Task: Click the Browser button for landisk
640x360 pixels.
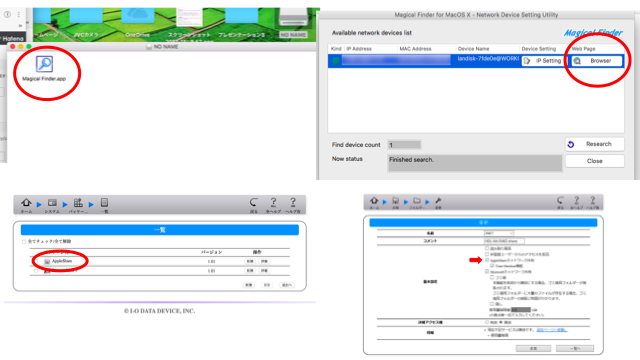Action: coord(597,61)
